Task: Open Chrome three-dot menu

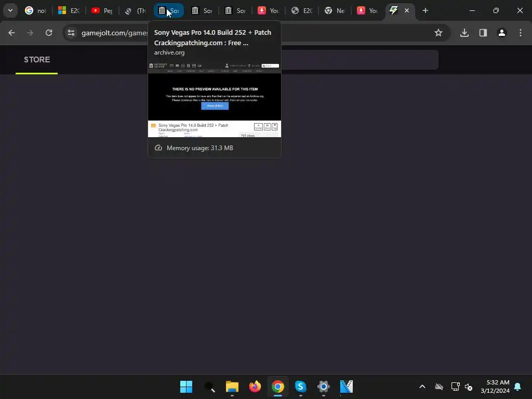Action: tap(521, 33)
